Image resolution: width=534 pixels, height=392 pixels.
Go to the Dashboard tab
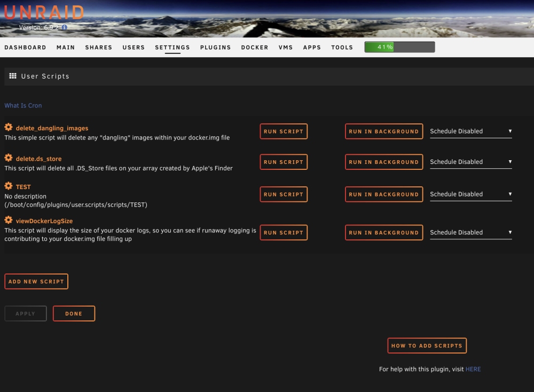tap(25, 48)
